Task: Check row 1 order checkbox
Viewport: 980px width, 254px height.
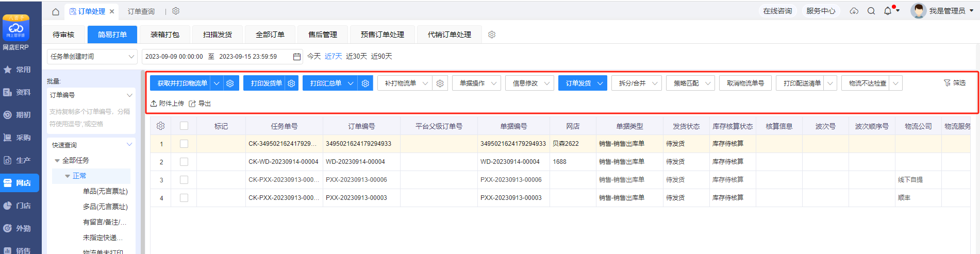Action: [x=184, y=144]
